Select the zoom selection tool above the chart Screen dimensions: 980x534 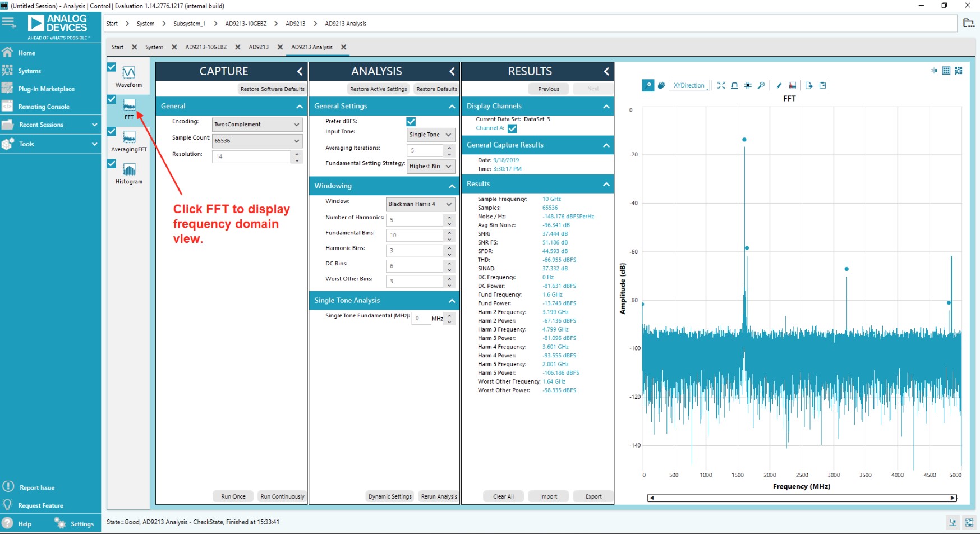tap(648, 85)
